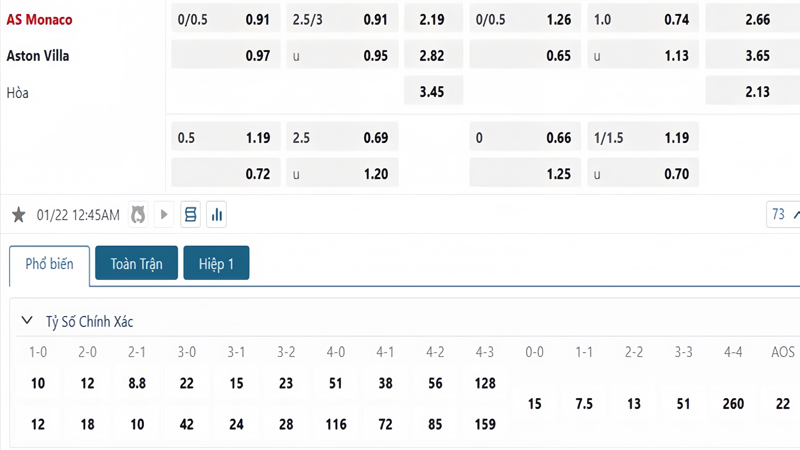
Task: Switch to the Toàn Trận tab
Action: tap(136, 264)
